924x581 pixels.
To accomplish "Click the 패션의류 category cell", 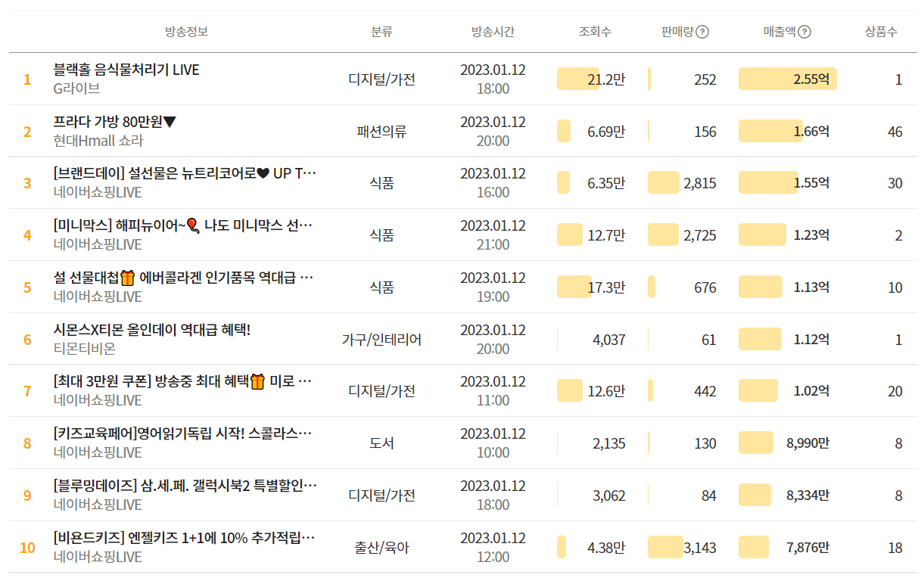I will (x=381, y=132).
